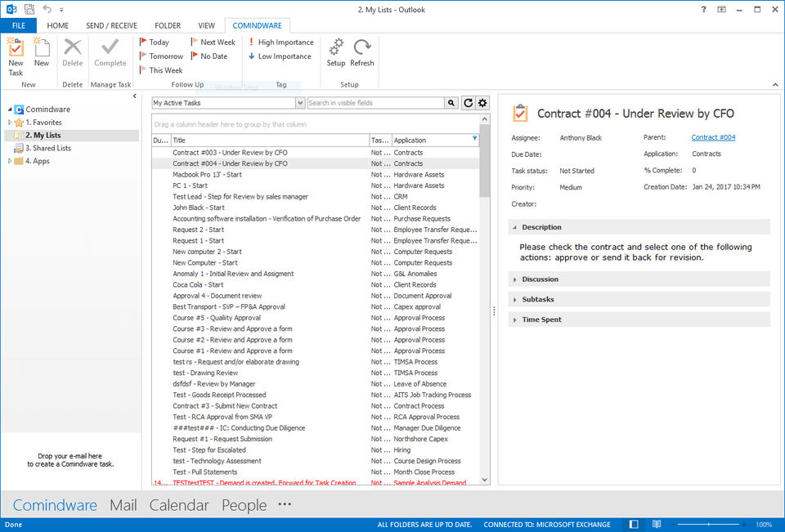Click send/receive all folders icon in title bar

tap(29, 9)
